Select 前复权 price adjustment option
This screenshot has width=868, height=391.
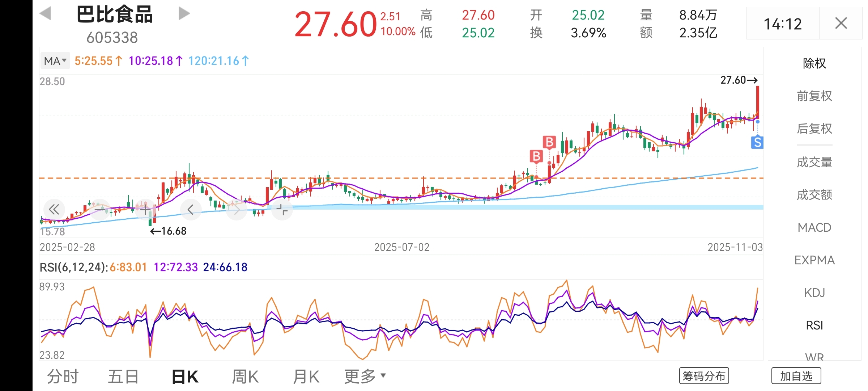pyautogui.click(x=814, y=96)
